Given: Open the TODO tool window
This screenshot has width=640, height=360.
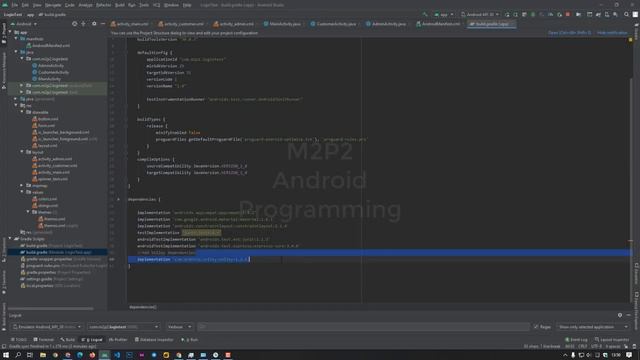Looking at the screenshot, I should pos(19,340).
